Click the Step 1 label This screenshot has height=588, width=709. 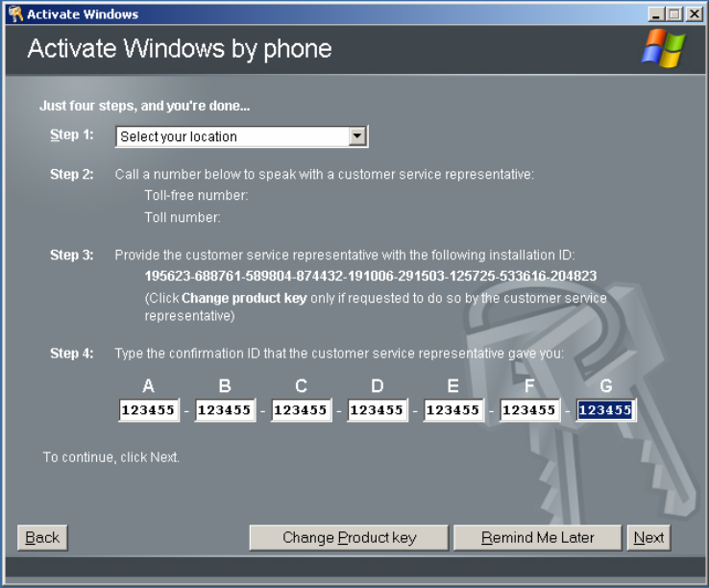coord(72,135)
